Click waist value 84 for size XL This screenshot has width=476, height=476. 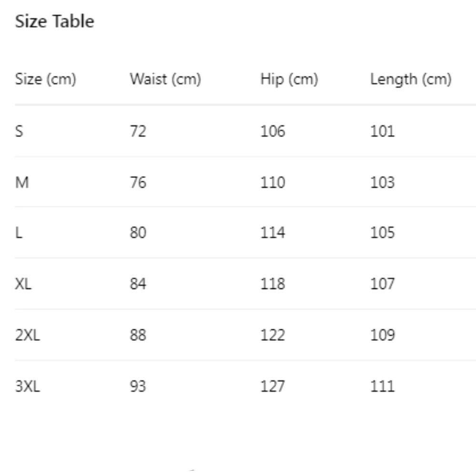tap(138, 284)
